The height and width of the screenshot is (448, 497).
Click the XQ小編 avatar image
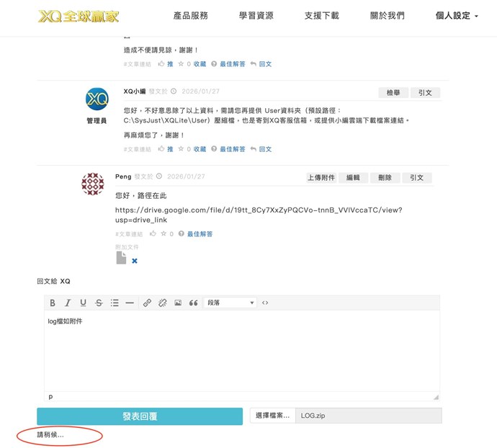pyautogui.click(x=97, y=99)
